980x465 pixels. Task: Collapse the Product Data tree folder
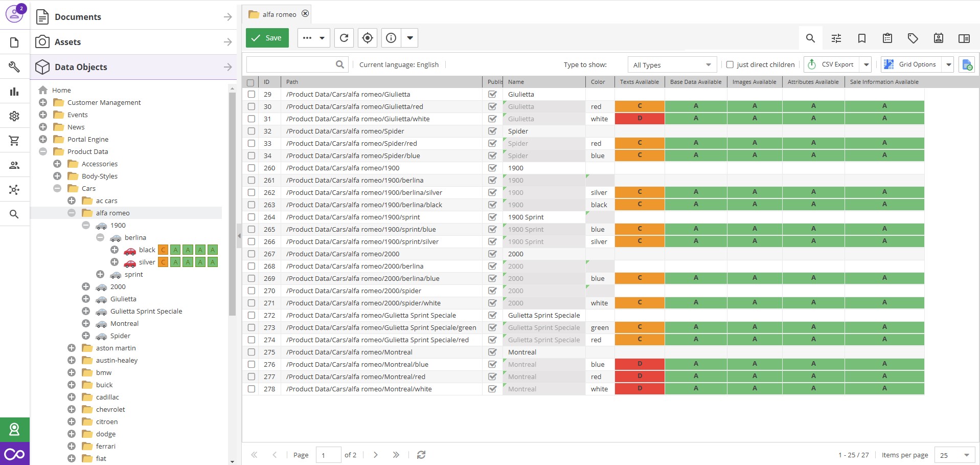pyautogui.click(x=43, y=151)
